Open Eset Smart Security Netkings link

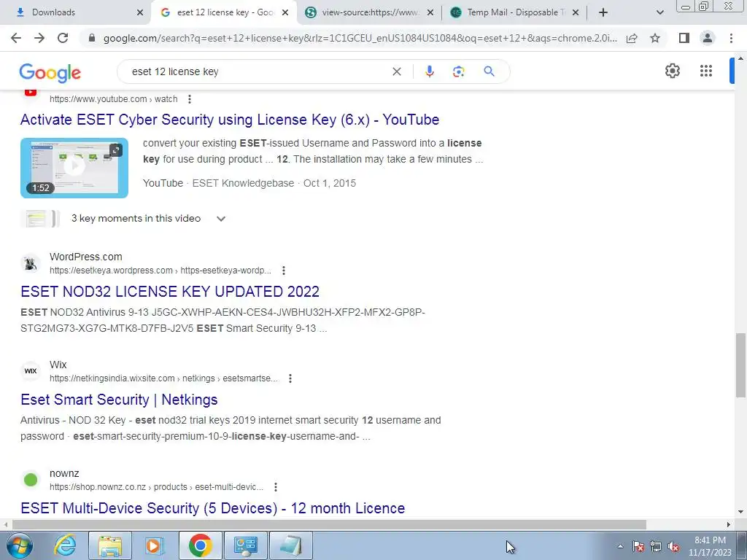119,400
